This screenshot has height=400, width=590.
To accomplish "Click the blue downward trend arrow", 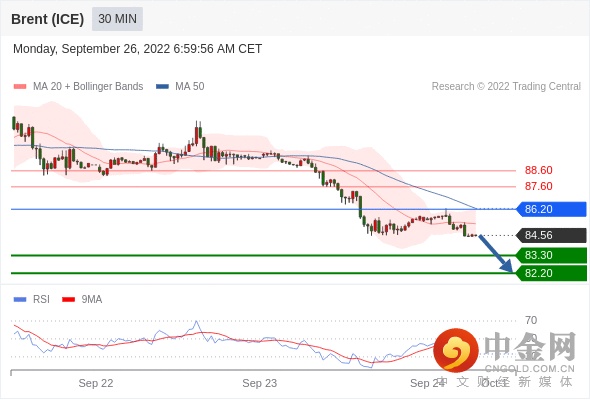I will tap(496, 254).
